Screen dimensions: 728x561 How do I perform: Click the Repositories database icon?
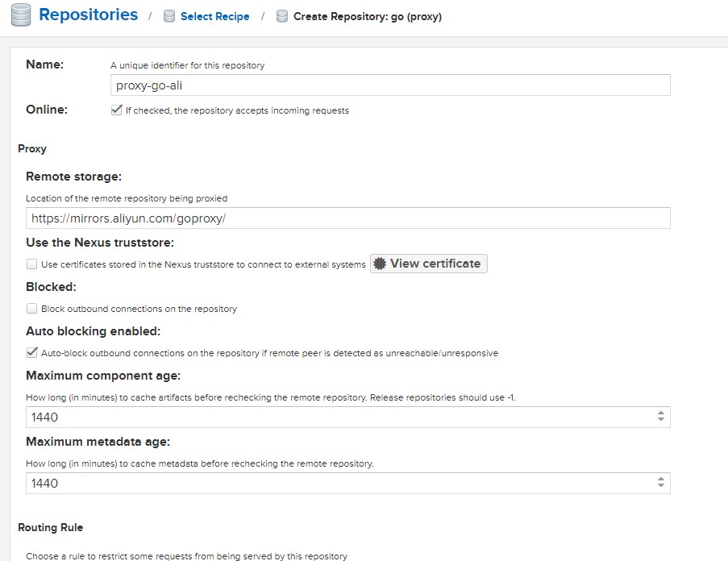pos(20,15)
